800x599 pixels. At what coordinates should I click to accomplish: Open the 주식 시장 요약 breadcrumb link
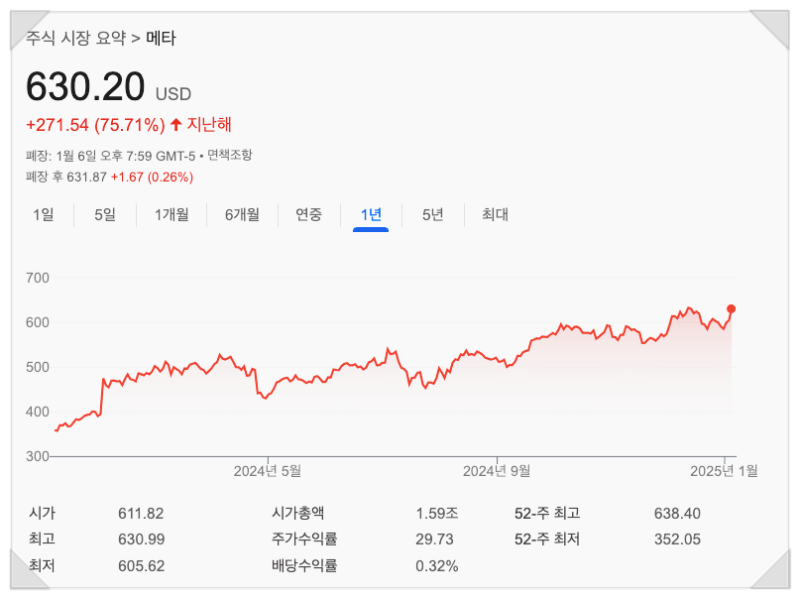[76, 38]
